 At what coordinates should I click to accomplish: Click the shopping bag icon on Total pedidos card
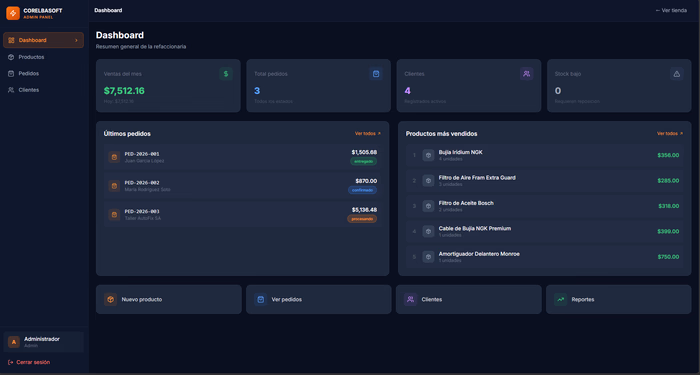tap(376, 74)
